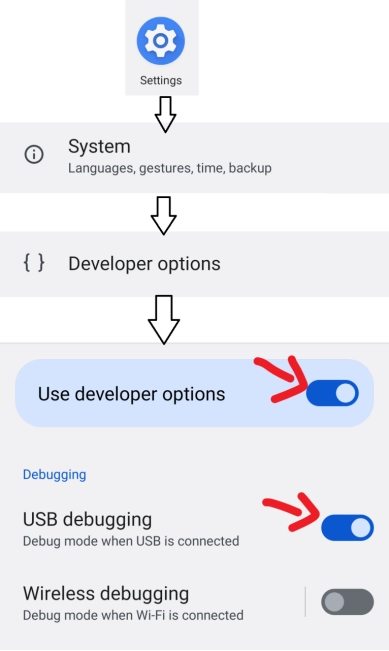
Task: Tap 'Languages, gestures, time, backup' subtitle
Action: point(170,168)
